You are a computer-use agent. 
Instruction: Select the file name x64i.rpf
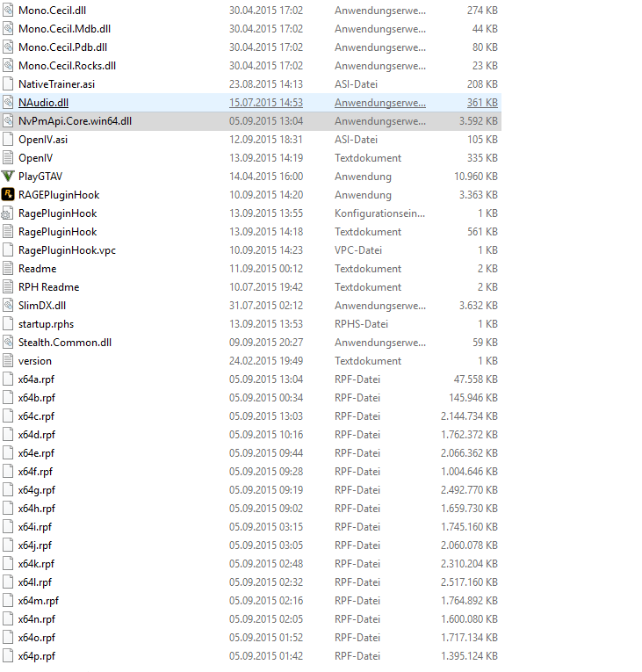coord(35,526)
